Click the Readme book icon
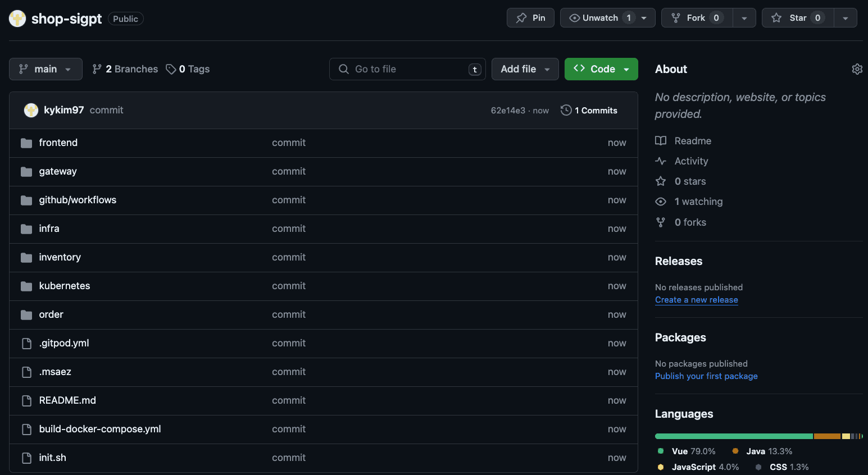 (x=661, y=141)
